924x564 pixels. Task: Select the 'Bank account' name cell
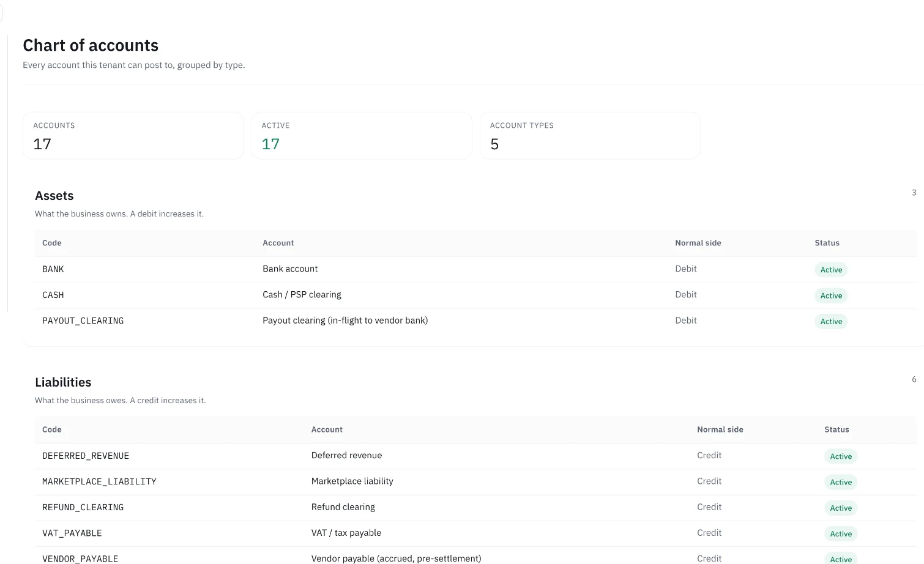pos(290,269)
